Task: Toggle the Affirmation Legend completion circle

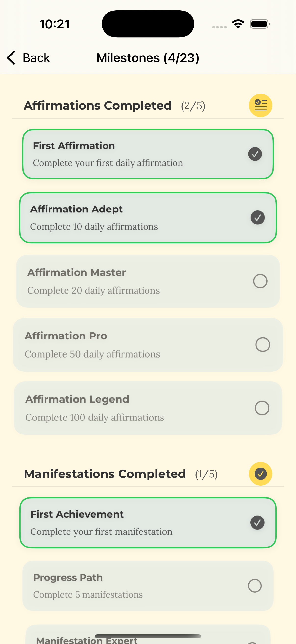Action: 262,408
